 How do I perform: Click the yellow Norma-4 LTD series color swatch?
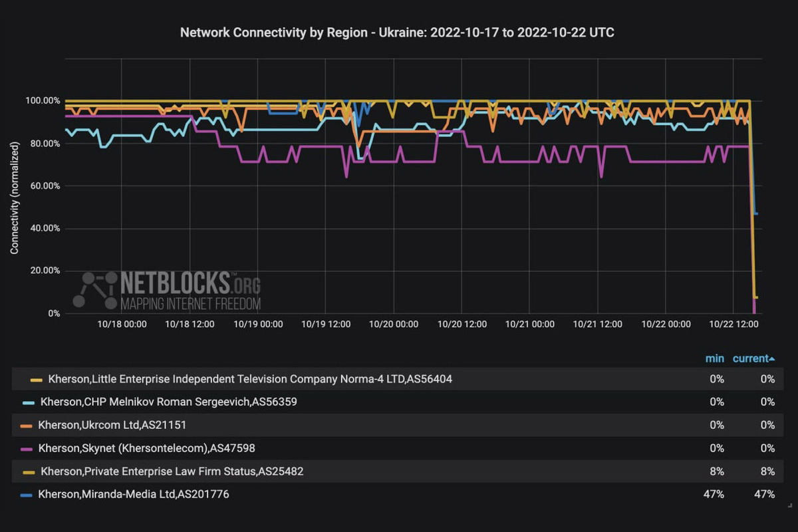tap(37, 380)
